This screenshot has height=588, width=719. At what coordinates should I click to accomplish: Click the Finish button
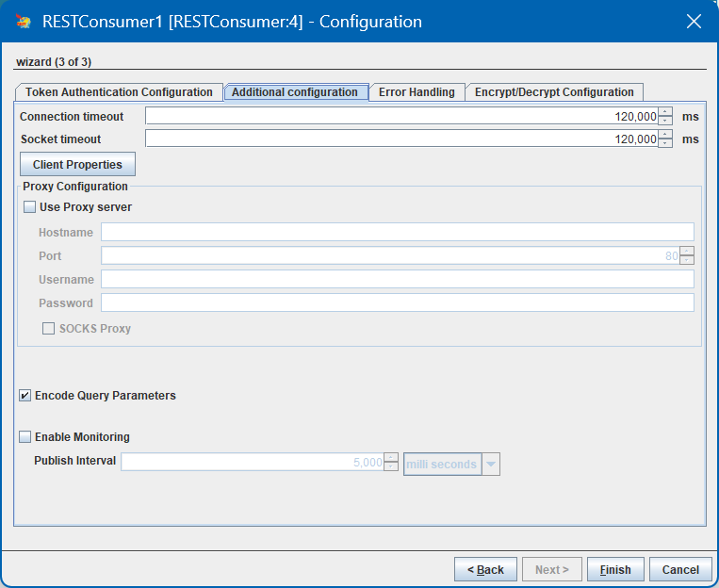[x=615, y=570]
